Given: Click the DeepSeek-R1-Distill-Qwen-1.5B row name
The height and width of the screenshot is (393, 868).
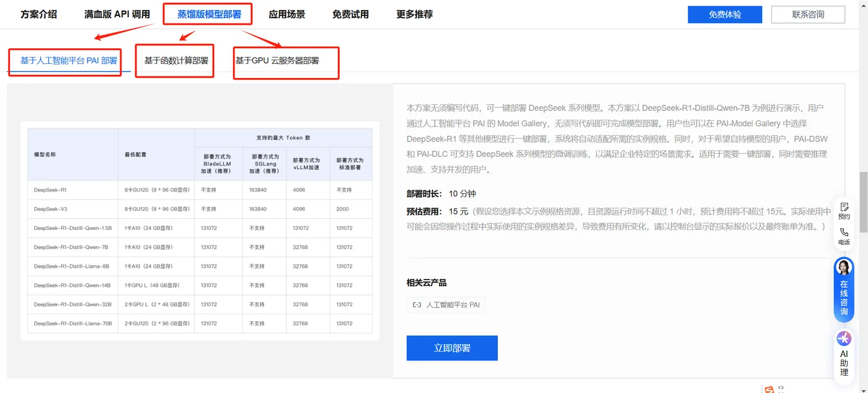Looking at the screenshot, I should 73,228.
